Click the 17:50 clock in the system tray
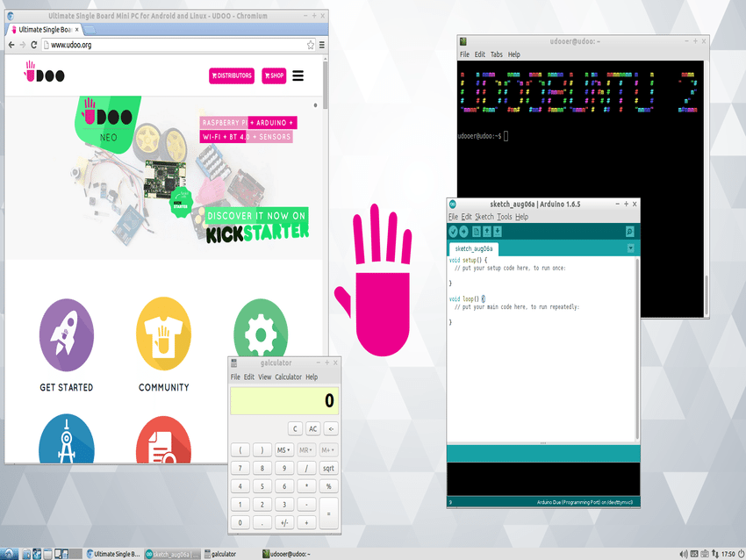746x560 pixels. 728,554
